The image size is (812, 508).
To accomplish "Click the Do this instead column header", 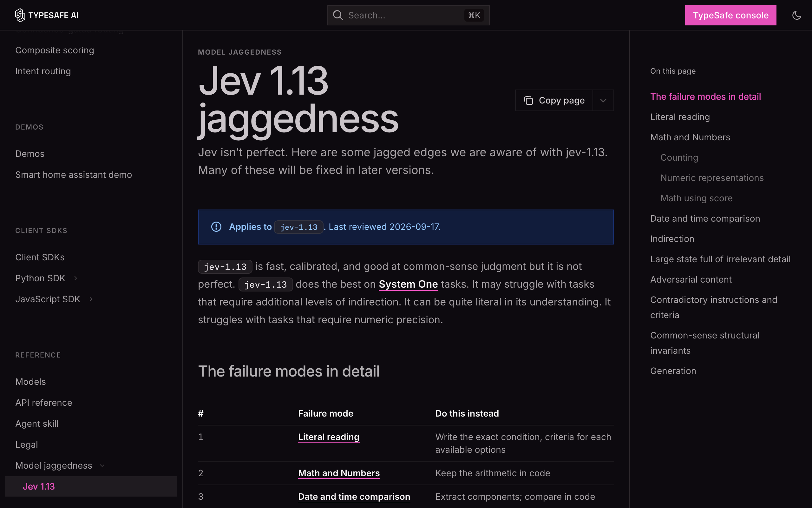I will click(467, 413).
